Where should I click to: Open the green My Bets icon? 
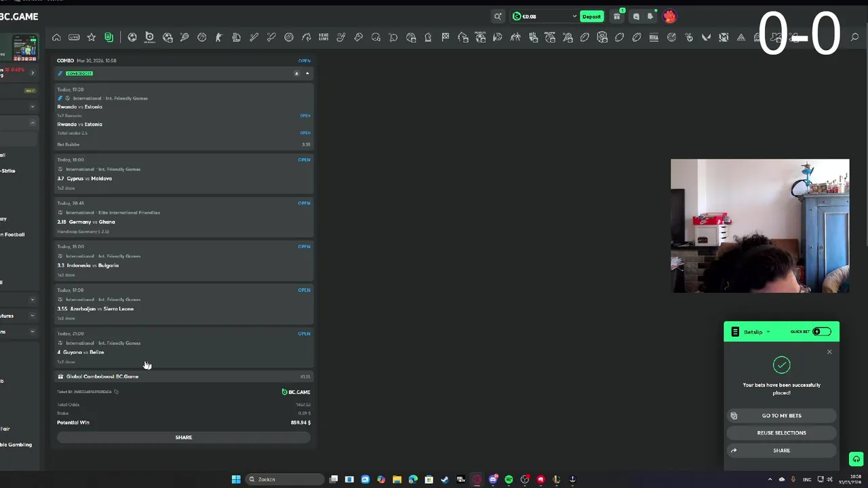pyautogui.click(x=108, y=37)
